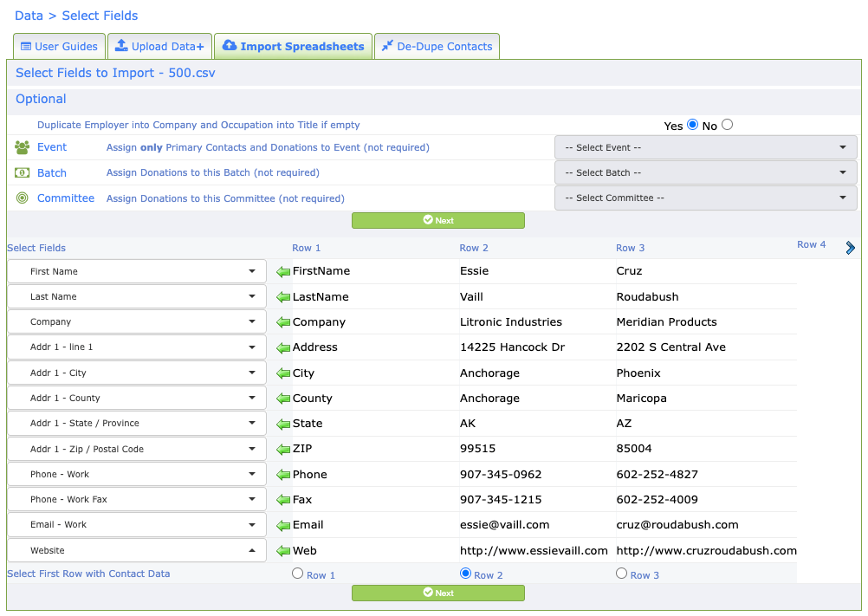Click the Meridian Products cell
This screenshot has height=616, width=868.
(666, 321)
